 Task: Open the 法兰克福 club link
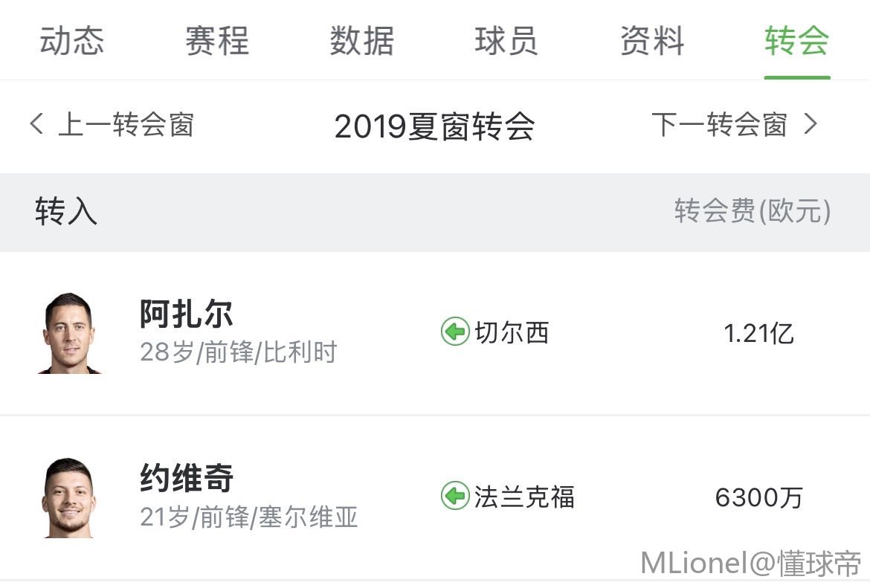coord(524,497)
